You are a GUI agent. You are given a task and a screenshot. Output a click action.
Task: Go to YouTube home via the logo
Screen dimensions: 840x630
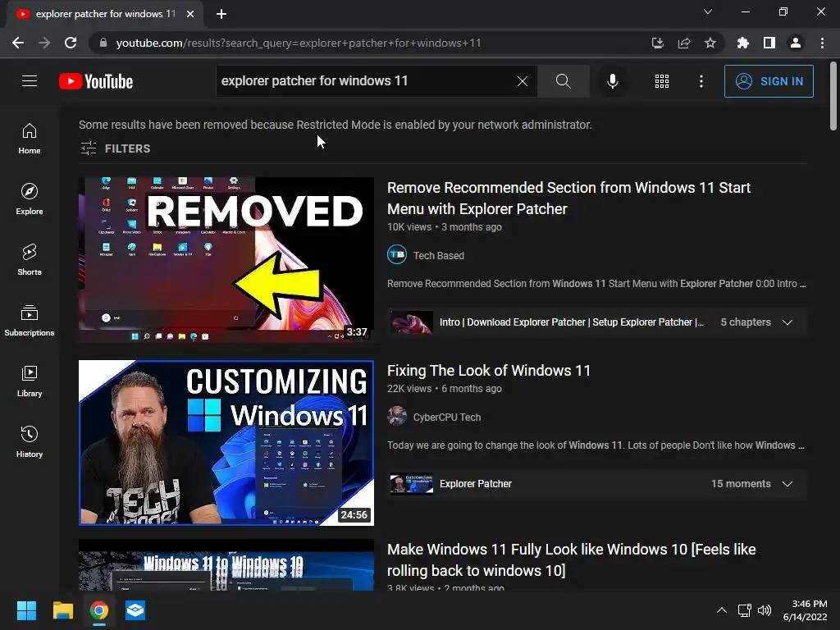point(96,81)
